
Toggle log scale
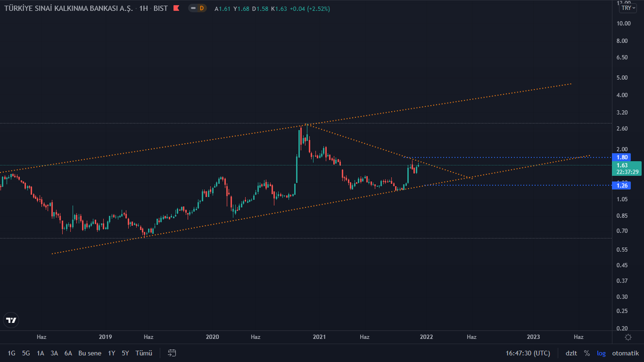pyautogui.click(x=601, y=353)
